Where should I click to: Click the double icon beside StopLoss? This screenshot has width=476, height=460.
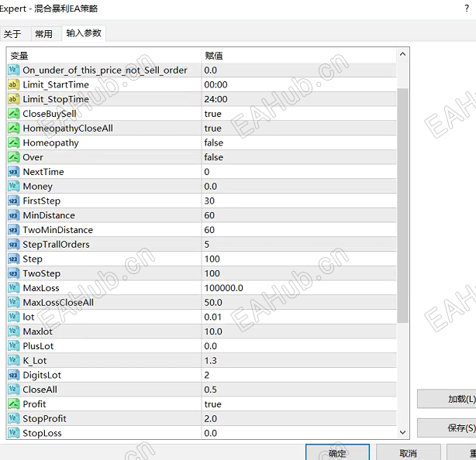(13, 433)
